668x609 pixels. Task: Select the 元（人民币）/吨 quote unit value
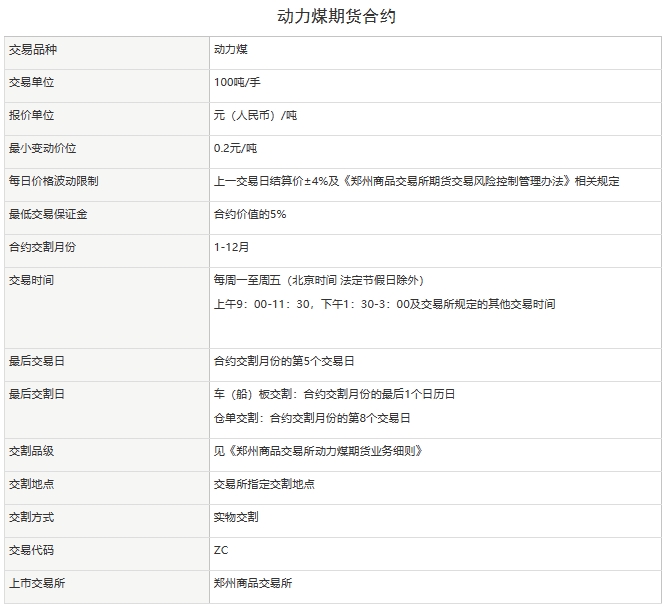tap(255, 115)
